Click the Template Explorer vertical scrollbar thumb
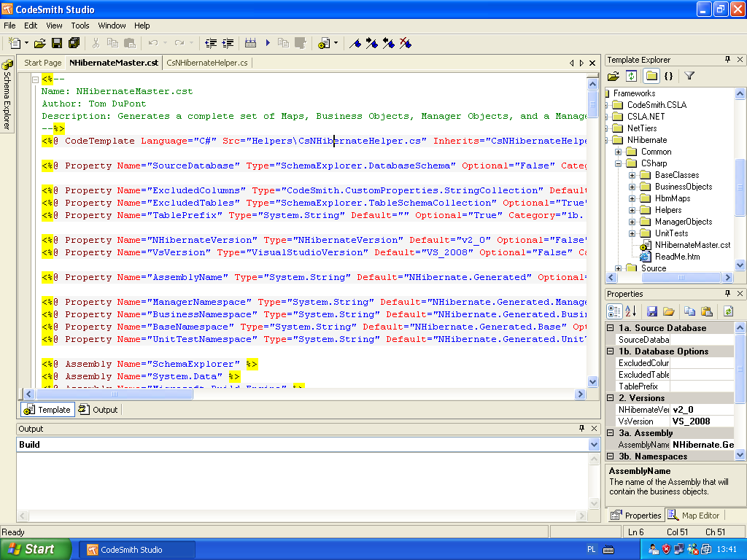 [740, 187]
